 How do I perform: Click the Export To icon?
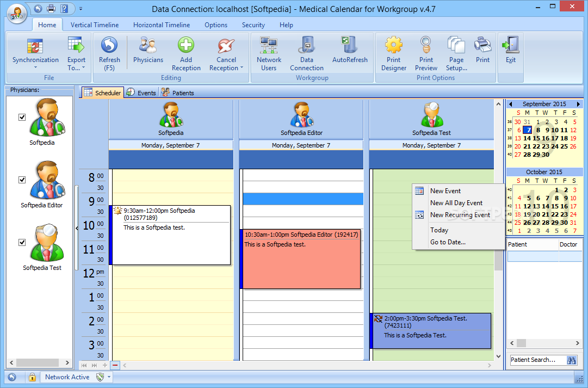(77, 45)
